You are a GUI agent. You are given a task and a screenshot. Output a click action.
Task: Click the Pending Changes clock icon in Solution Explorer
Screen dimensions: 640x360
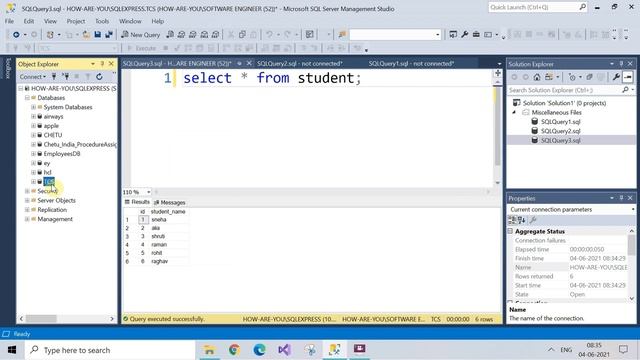(572, 77)
